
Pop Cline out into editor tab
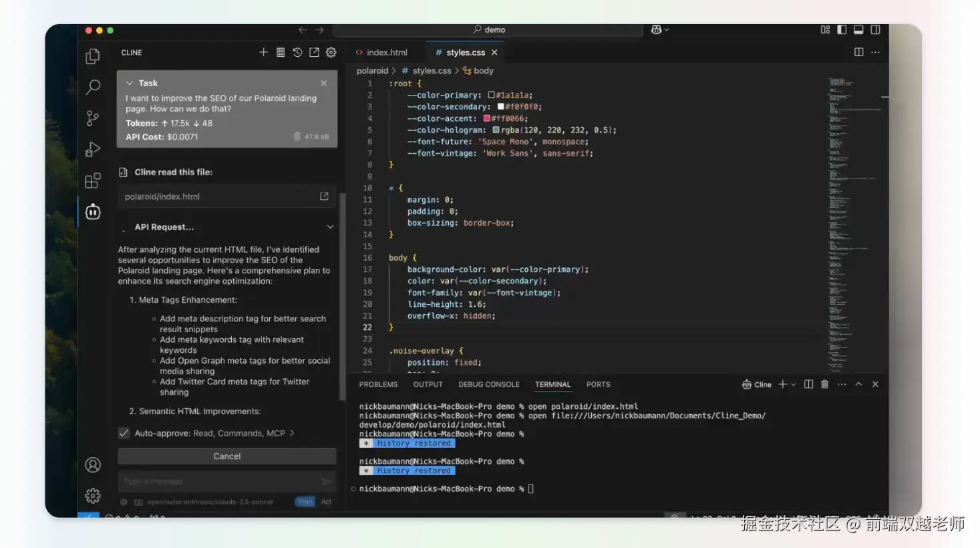click(x=314, y=52)
